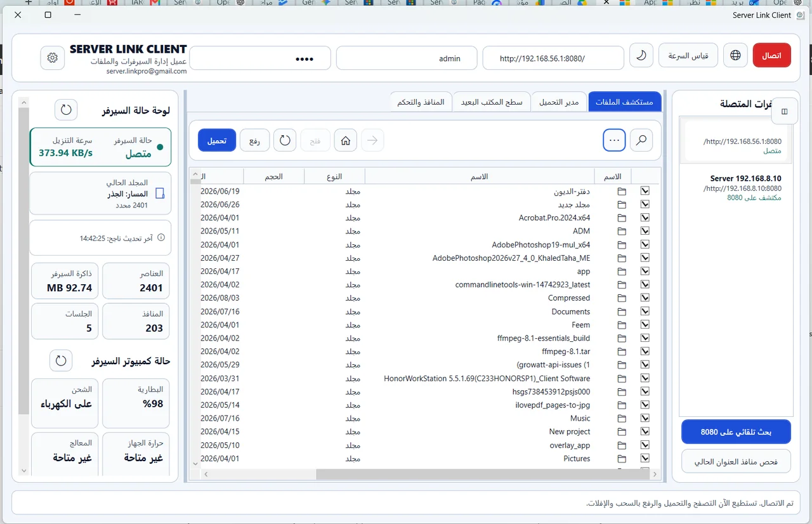Open سطح المكتب البعيد tab
Viewport: 812px width, 524px height.
(x=492, y=102)
